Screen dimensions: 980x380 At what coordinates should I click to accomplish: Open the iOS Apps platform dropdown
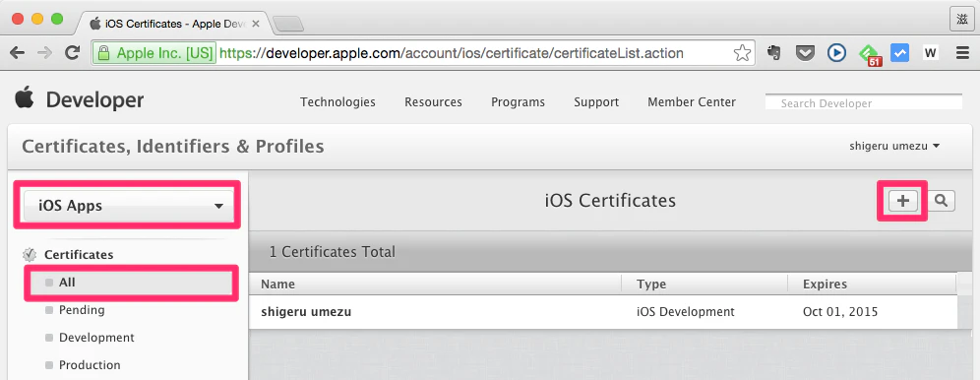[128, 206]
